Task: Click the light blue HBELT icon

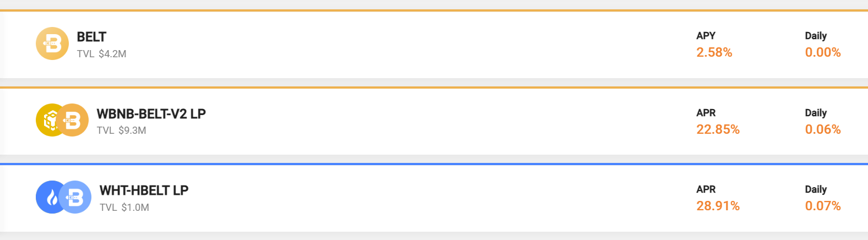Action: pos(76,197)
